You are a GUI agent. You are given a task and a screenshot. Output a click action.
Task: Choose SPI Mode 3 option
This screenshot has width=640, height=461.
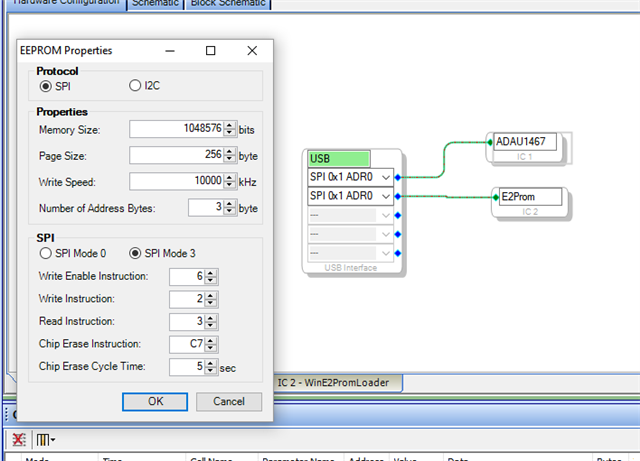point(135,253)
